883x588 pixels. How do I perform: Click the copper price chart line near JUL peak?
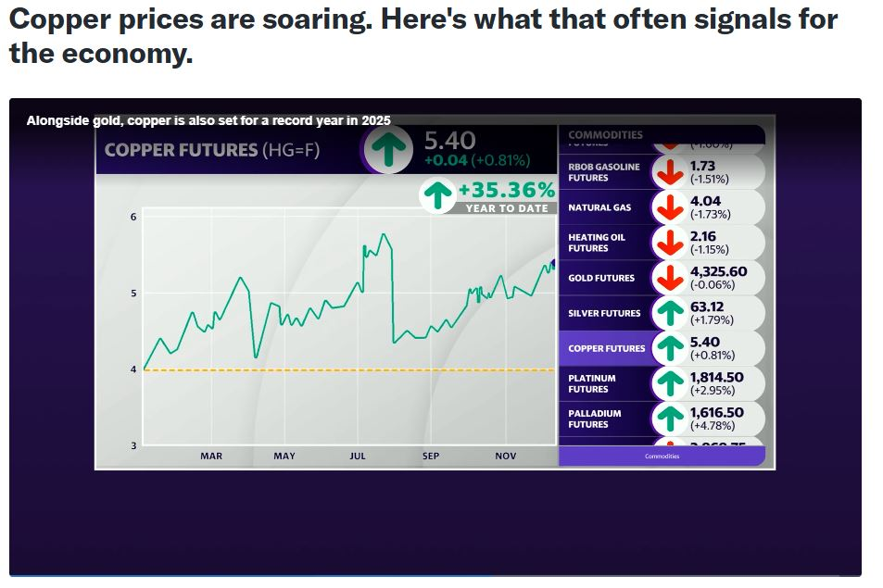(383, 236)
